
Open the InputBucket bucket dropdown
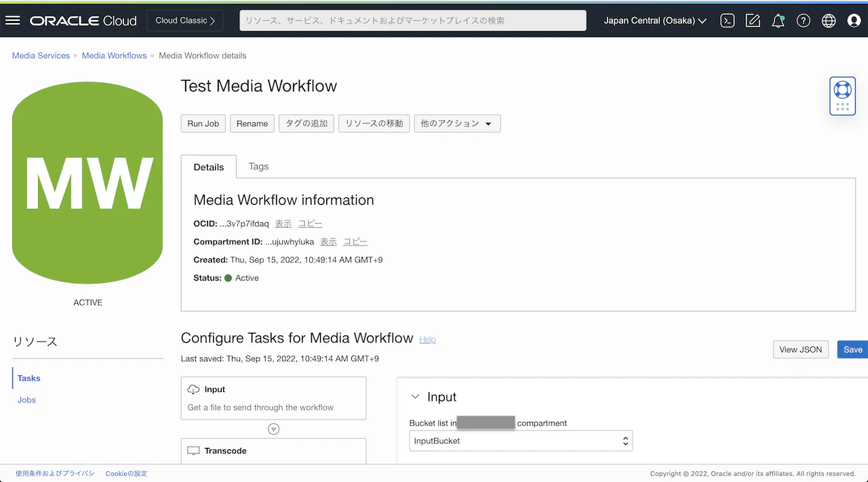[x=521, y=441]
